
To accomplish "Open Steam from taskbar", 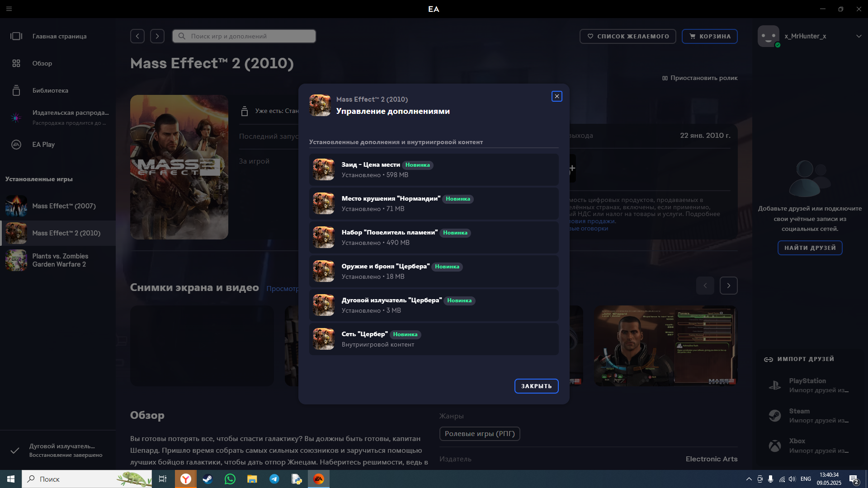I will click(208, 479).
